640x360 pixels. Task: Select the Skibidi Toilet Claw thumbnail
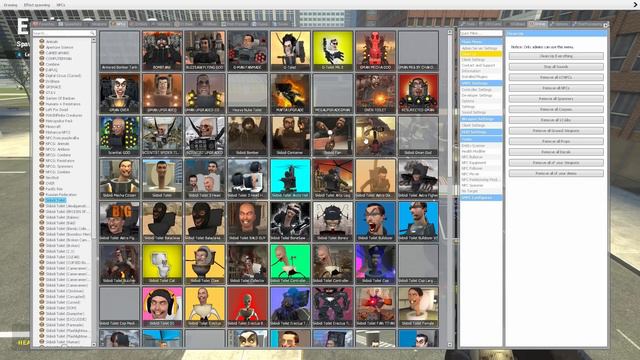(205, 264)
